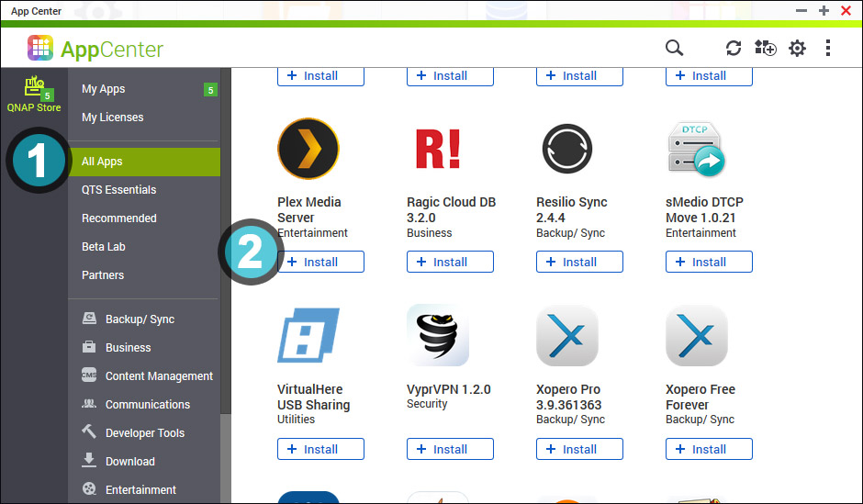Refresh the app list
The width and height of the screenshot is (863, 504).
tap(734, 48)
